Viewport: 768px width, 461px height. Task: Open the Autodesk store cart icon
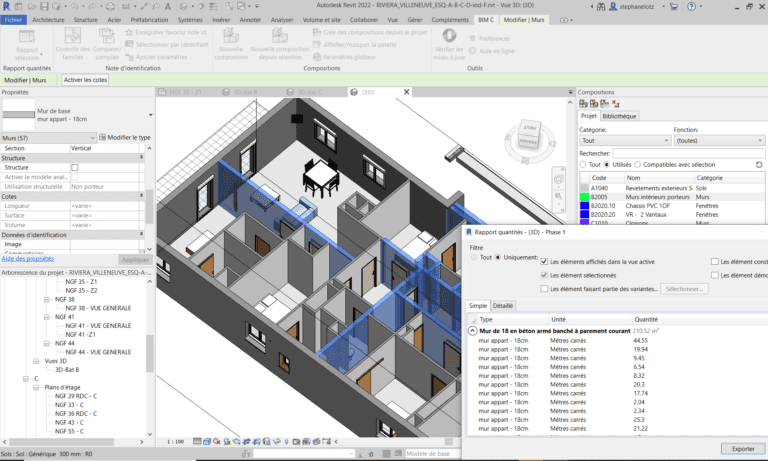pos(674,6)
